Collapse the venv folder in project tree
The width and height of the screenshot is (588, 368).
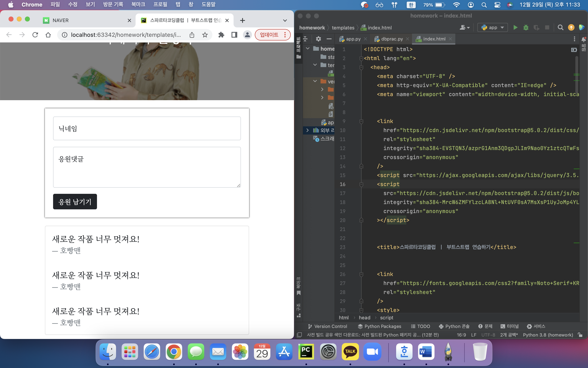click(x=315, y=81)
